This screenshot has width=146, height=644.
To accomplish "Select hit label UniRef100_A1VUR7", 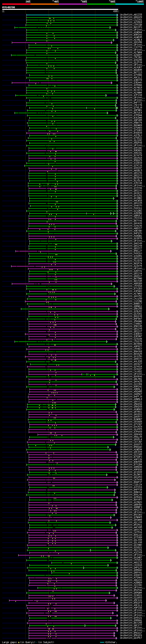I will 131,67.
